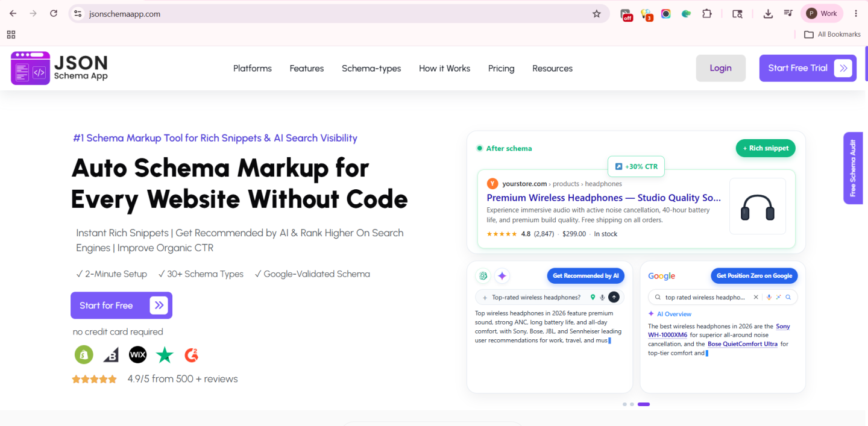This screenshot has width=868, height=426.
Task: Open the green dinosaur extension icon
Action: pos(686,13)
